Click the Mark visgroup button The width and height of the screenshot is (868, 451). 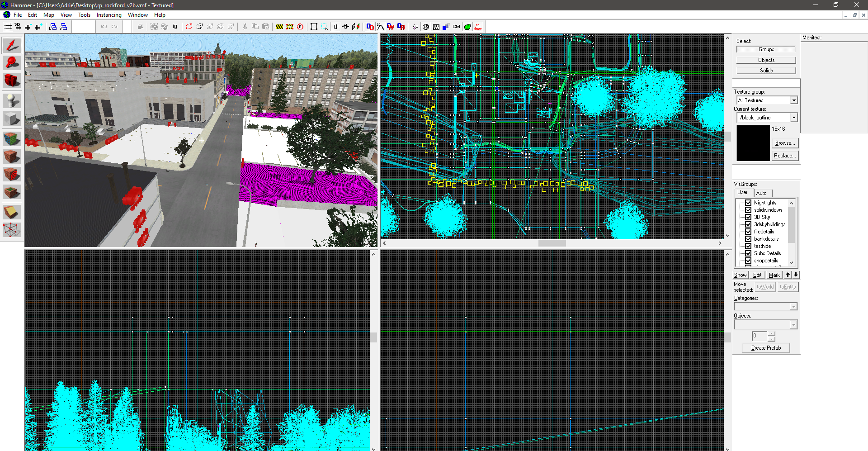click(774, 275)
